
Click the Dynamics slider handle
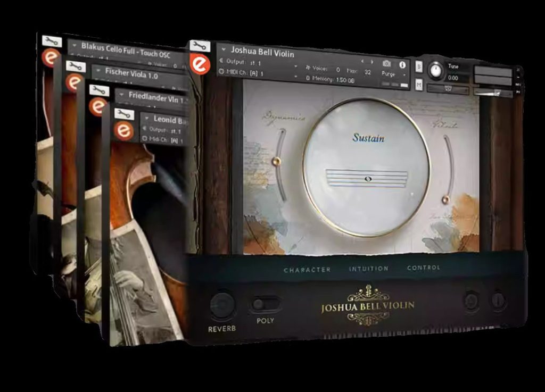pyautogui.click(x=276, y=161)
